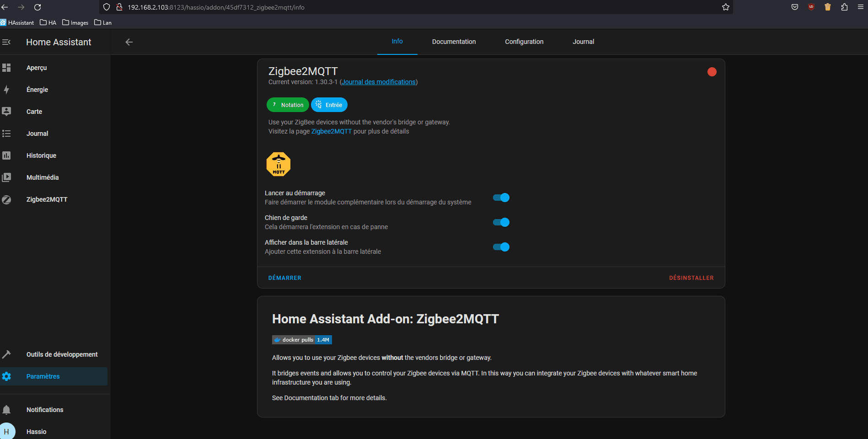Go back using the arrow beside add-on tabs
Screen dimensions: 868x439
coord(129,42)
